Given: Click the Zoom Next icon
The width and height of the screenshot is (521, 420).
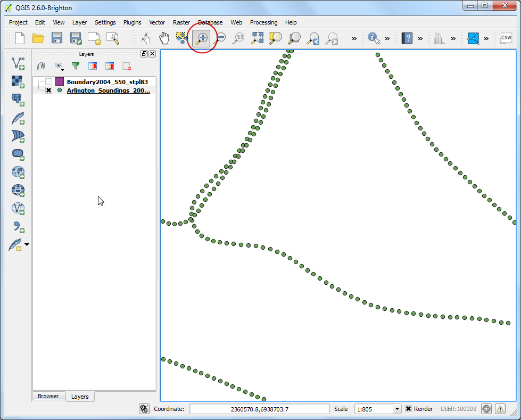Looking at the screenshot, I should [332, 38].
